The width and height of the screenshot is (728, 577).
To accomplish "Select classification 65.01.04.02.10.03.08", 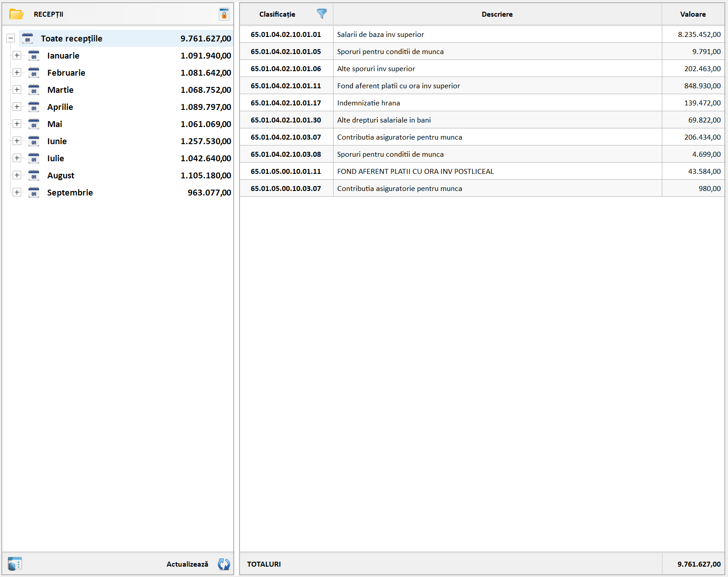I will point(286,154).
